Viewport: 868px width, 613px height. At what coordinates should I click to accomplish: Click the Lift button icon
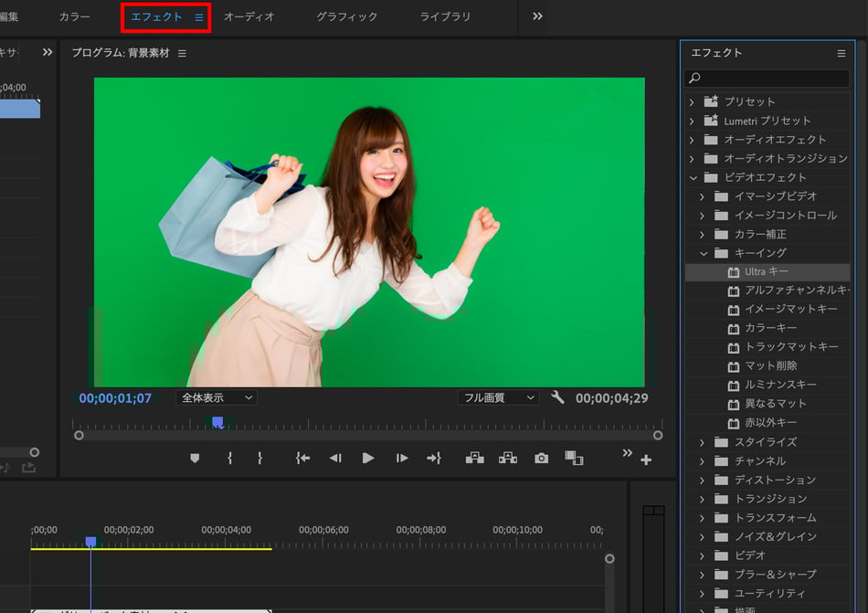click(x=475, y=459)
